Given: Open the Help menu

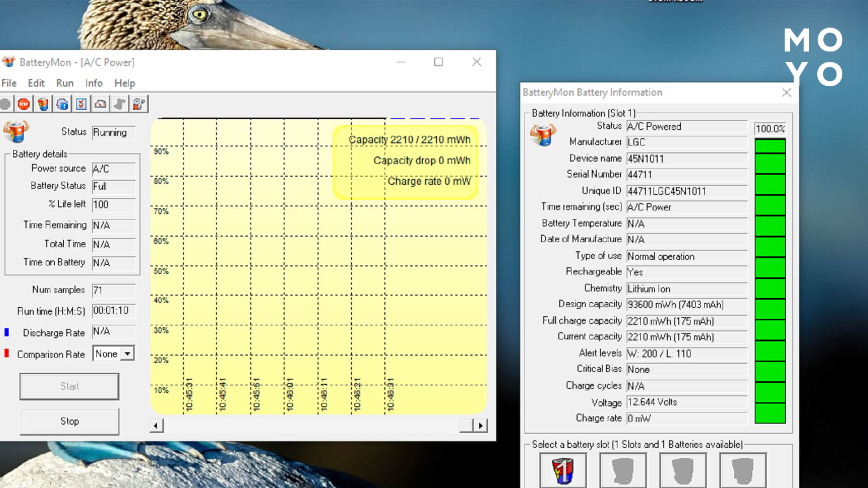Looking at the screenshot, I should tap(124, 83).
